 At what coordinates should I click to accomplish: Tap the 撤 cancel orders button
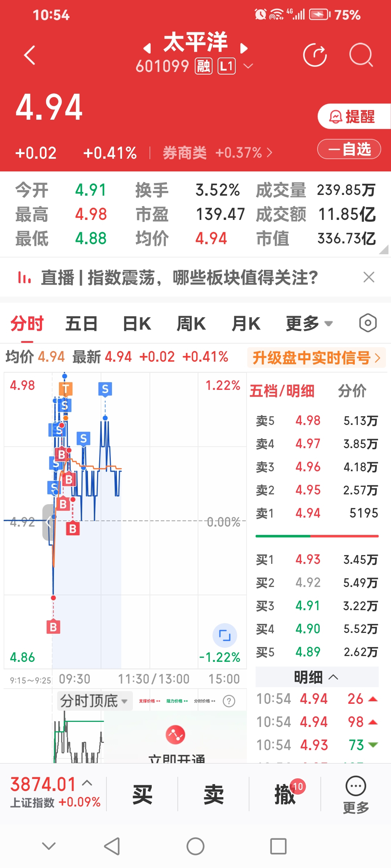click(285, 795)
